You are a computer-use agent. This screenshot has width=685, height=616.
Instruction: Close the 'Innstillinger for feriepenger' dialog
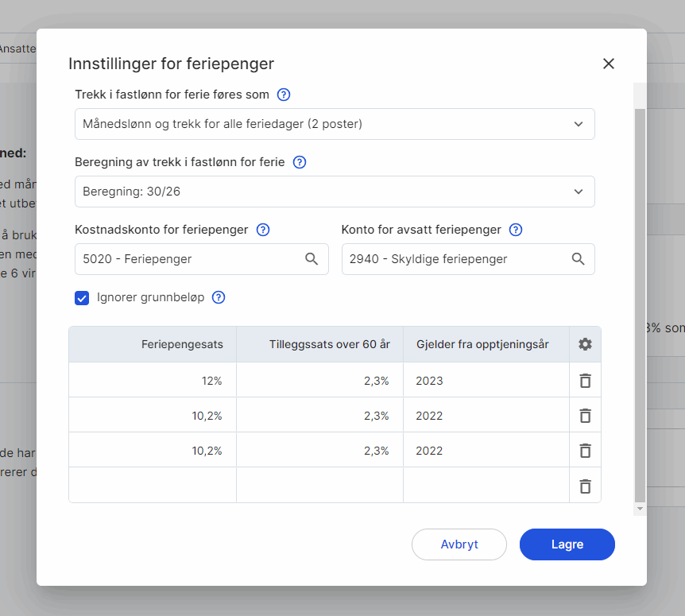tap(609, 64)
